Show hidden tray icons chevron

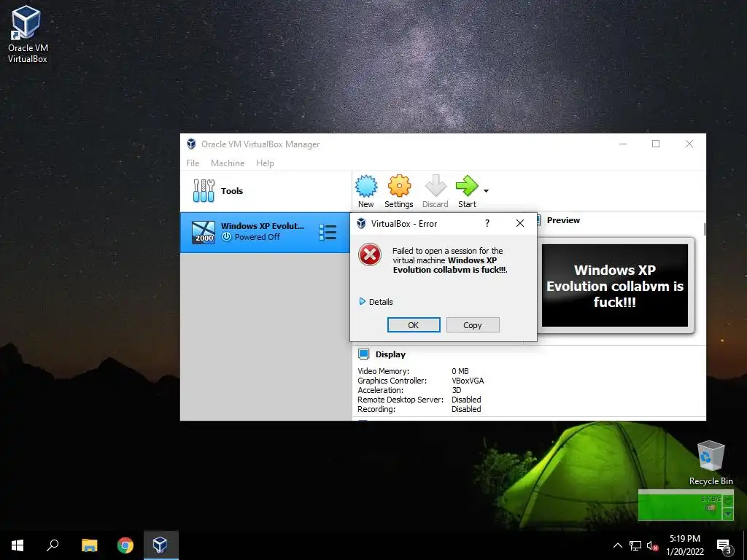tap(617, 545)
